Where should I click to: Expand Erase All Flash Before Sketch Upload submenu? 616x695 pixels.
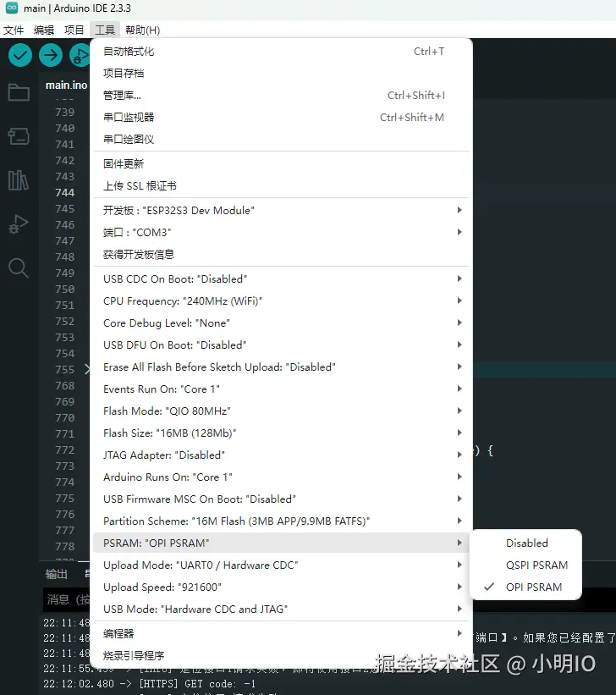pos(281,367)
